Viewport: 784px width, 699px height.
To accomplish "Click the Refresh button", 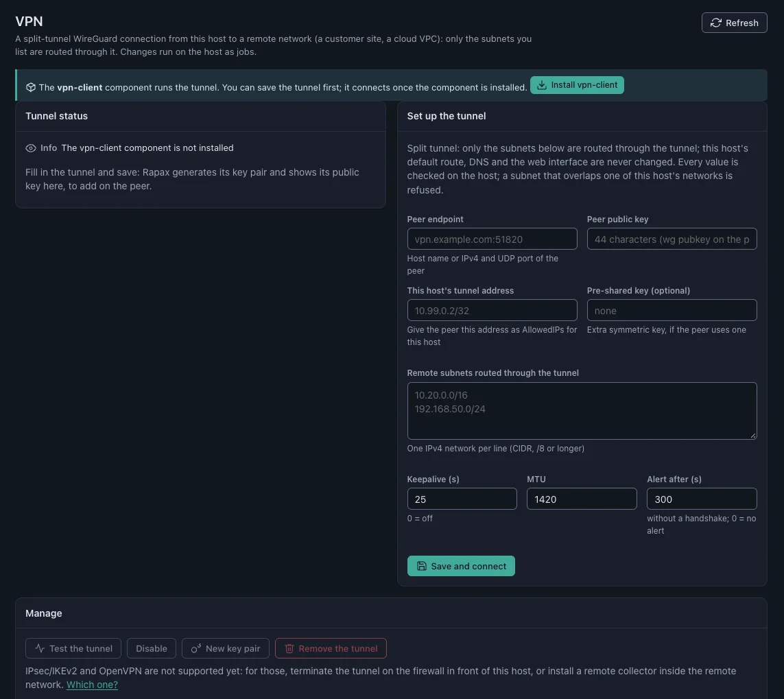I will point(734,23).
